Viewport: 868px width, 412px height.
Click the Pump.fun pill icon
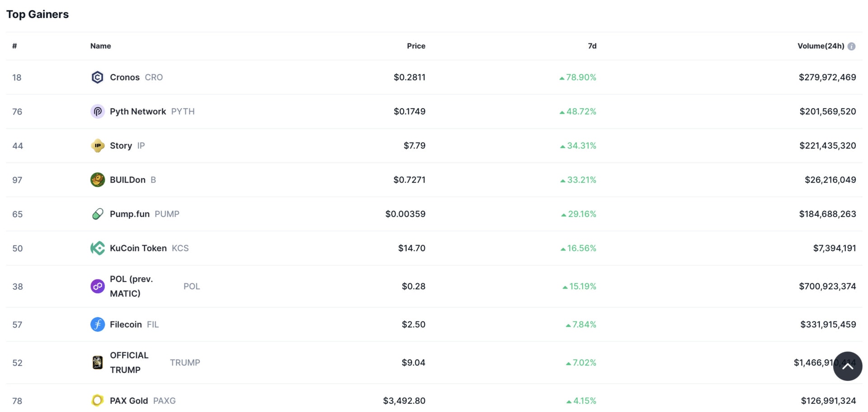97,214
